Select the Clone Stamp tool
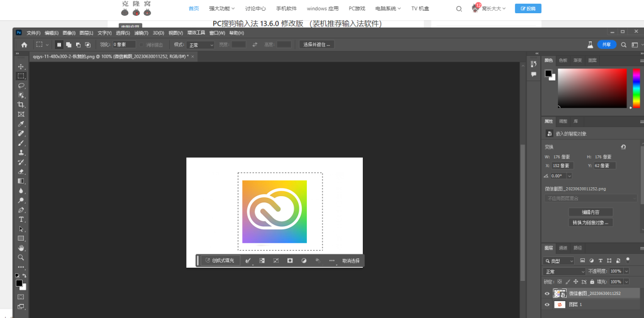The image size is (644, 318). point(21,153)
